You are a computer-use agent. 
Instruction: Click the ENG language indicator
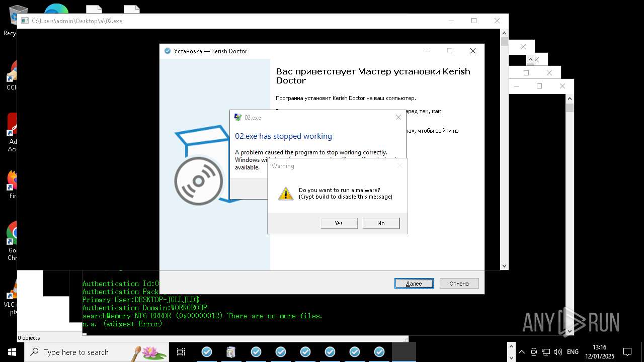coord(573,352)
